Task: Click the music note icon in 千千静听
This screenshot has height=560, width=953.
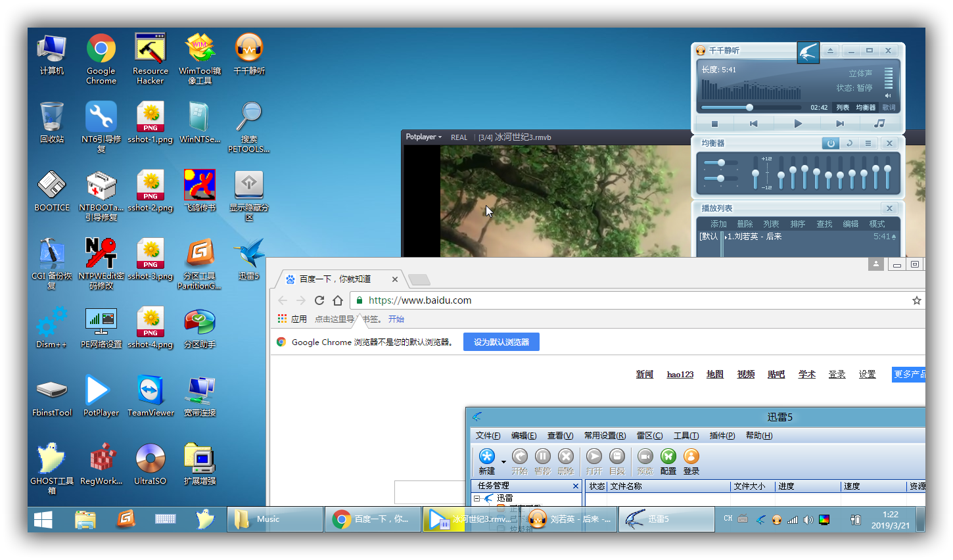Action: (879, 124)
